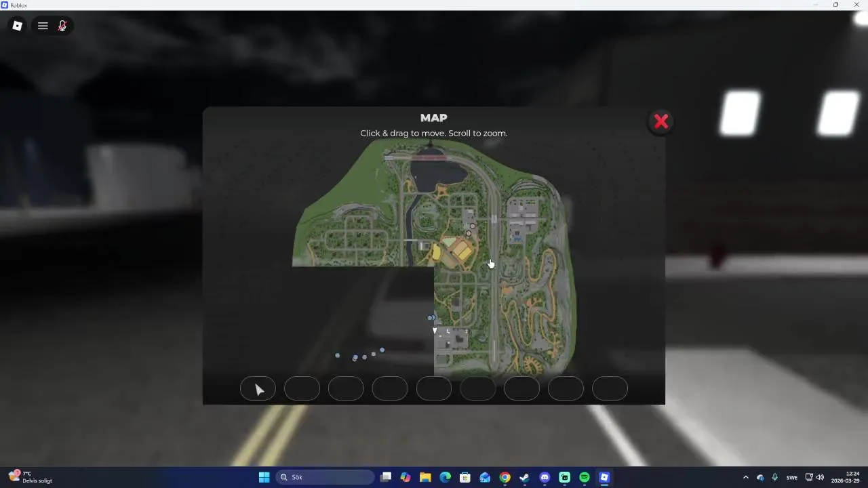Viewport: 868px width, 488px height.
Task: Open File Explorer from the taskbar
Action: point(425,477)
